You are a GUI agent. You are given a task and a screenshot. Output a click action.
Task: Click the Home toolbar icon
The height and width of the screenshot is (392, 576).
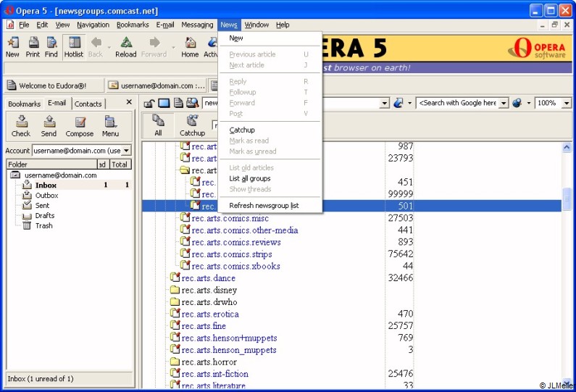click(x=190, y=43)
